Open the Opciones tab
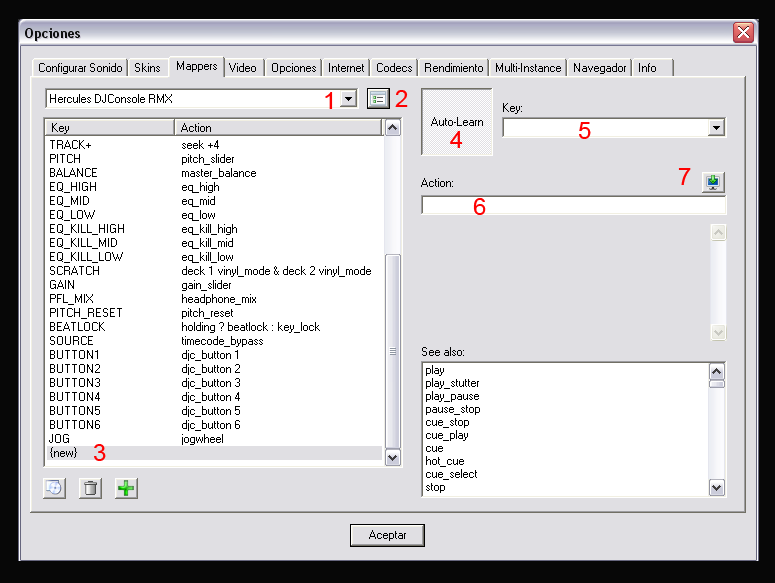 tap(294, 68)
